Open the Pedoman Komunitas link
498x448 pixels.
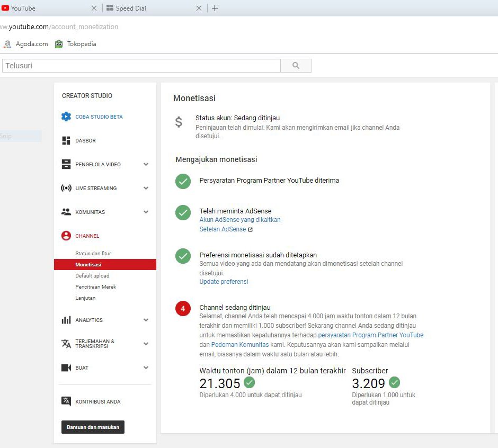pos(240,345)
